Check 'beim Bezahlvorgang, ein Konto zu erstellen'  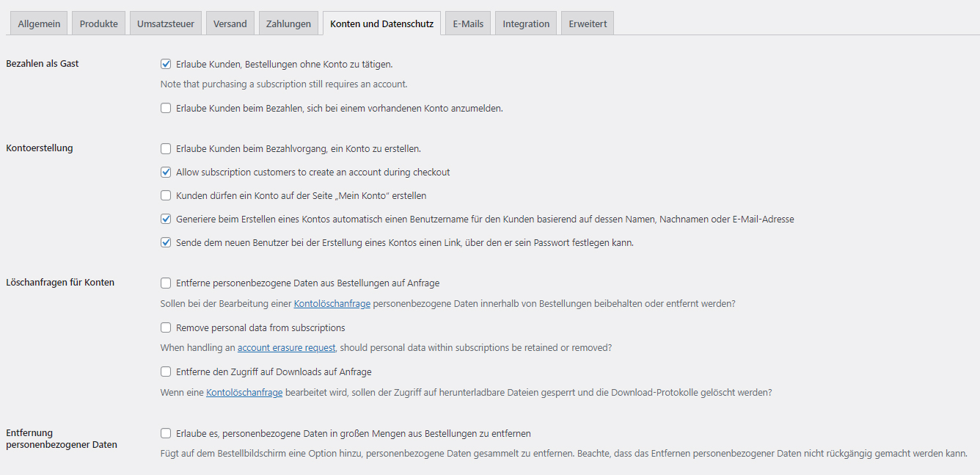pyautogui.click(x=166, y=149)
